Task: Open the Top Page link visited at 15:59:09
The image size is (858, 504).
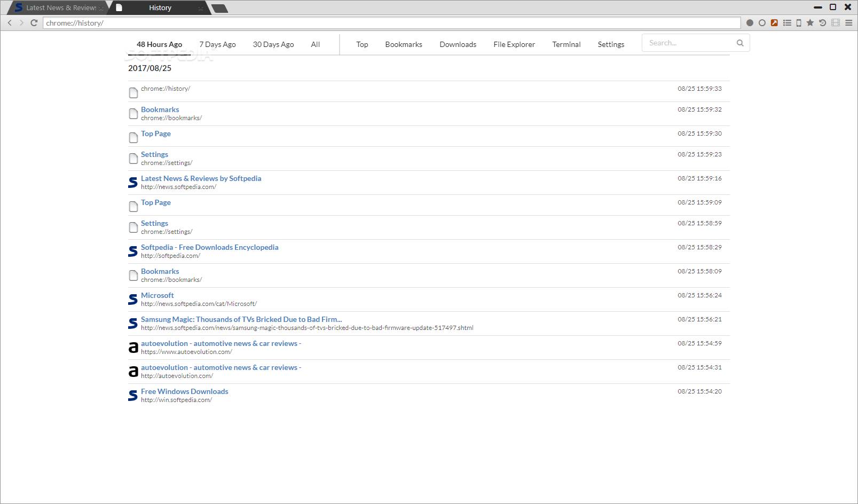Action: pos(156,202)
